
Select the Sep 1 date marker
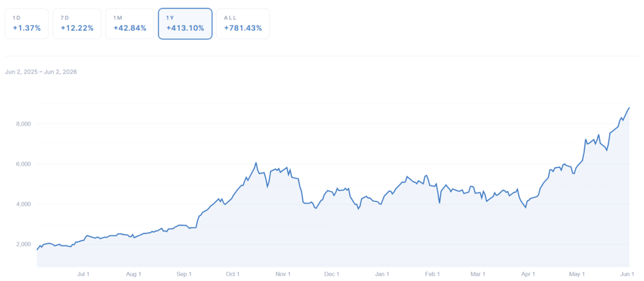point(184,274)
